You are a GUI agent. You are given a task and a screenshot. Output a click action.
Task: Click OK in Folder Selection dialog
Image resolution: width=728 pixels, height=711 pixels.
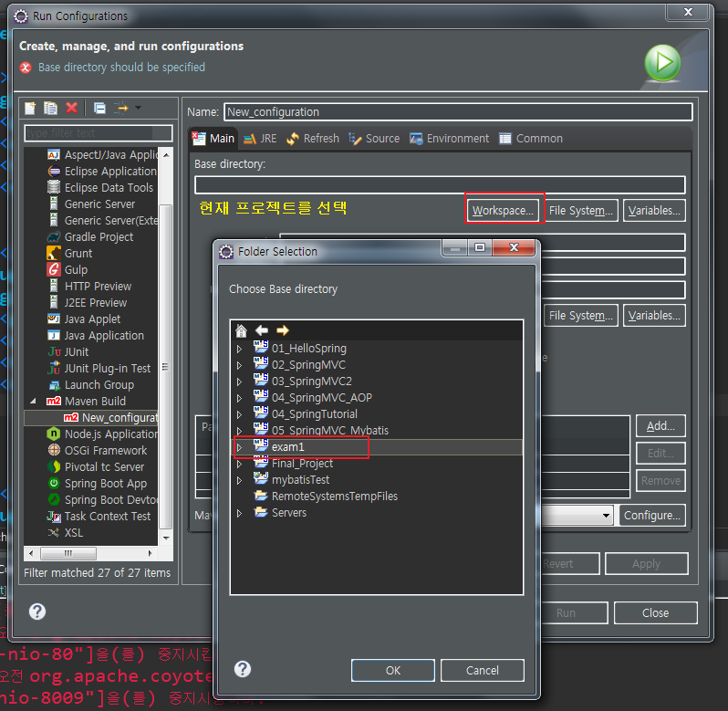click(x=393, y=670)
